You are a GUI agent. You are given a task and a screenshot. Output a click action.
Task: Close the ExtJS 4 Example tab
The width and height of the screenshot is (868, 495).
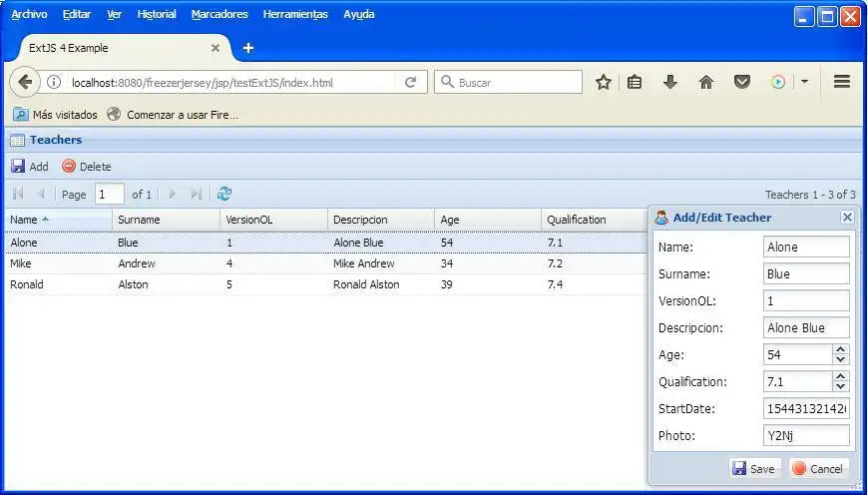click(x=216, y=48)
